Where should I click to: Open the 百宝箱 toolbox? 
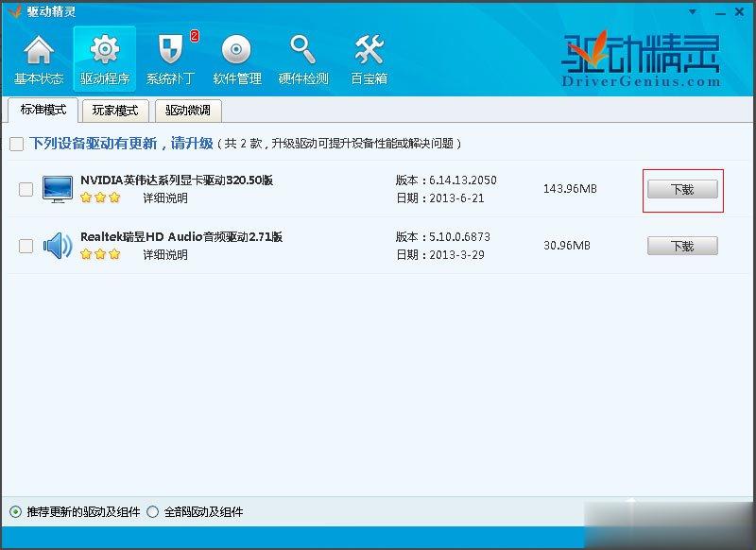tap(369, 60)
